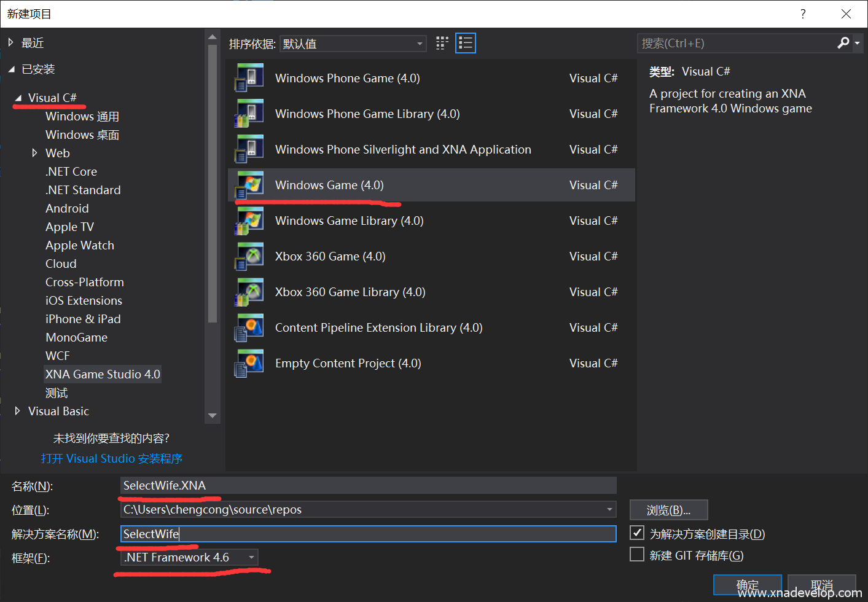Viewport: 868px width, 602px height.
Task: Open the .NET Framework 4.6 dropdown
Action: click(x=189, y=557)
